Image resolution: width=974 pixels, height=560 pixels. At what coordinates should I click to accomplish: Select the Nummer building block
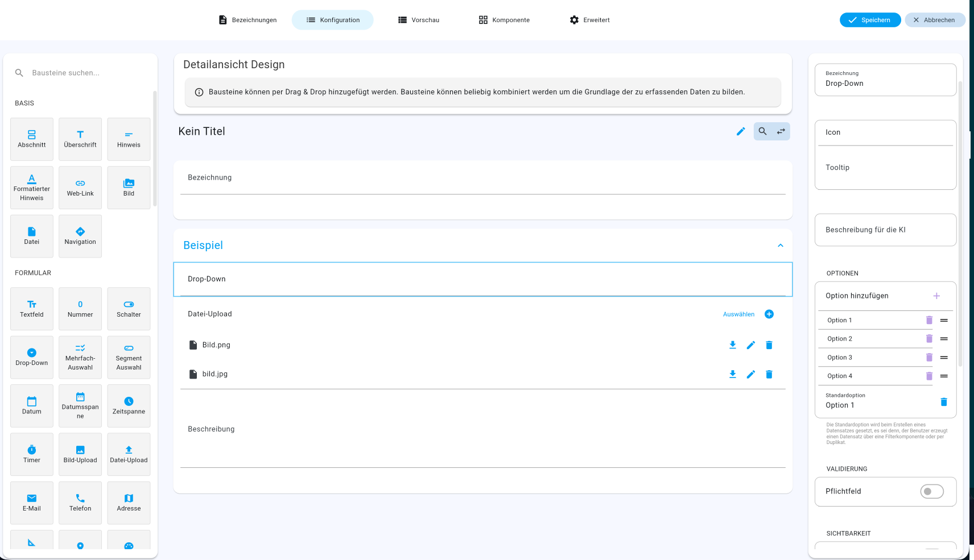point(80,309)
